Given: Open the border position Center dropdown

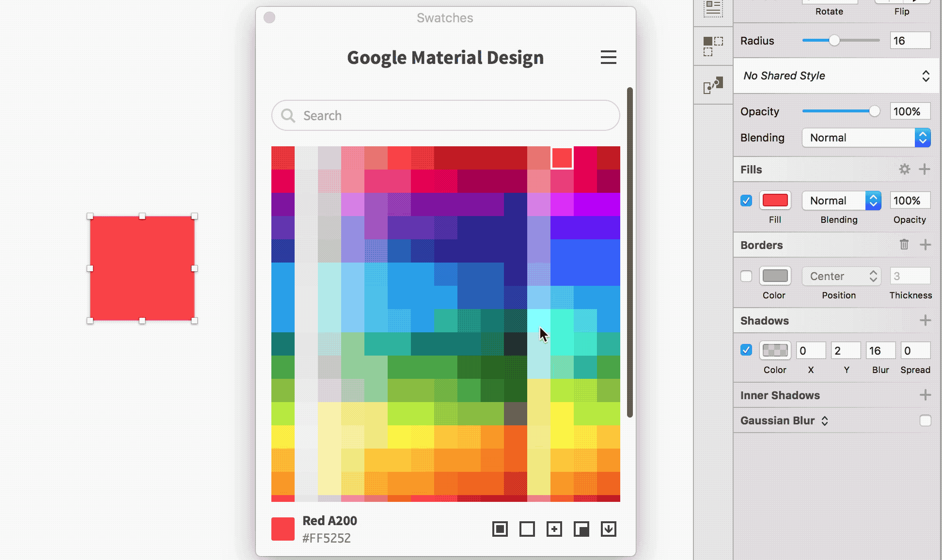Looking at the screenshot, I should tap(841, 276).
